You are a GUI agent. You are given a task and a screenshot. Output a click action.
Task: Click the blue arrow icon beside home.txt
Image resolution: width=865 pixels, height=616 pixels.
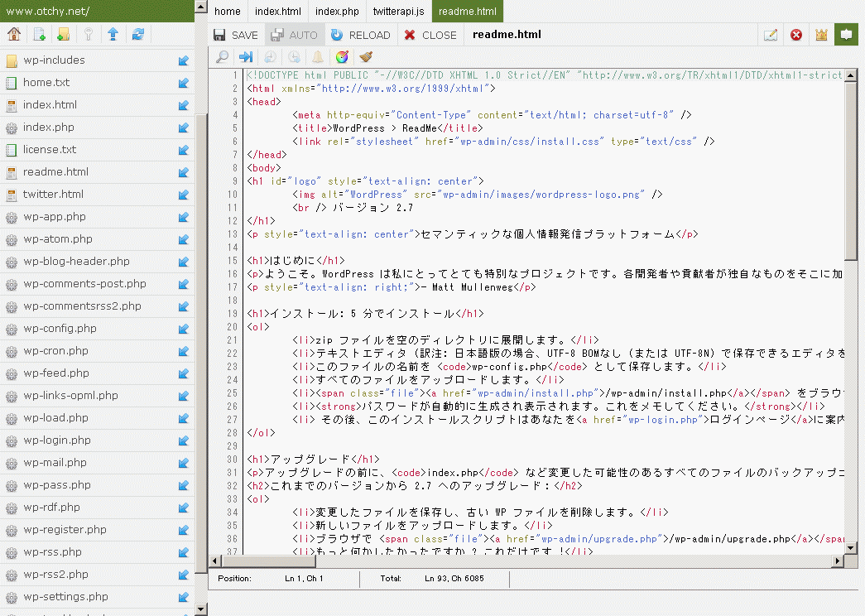tap(184, 83)
